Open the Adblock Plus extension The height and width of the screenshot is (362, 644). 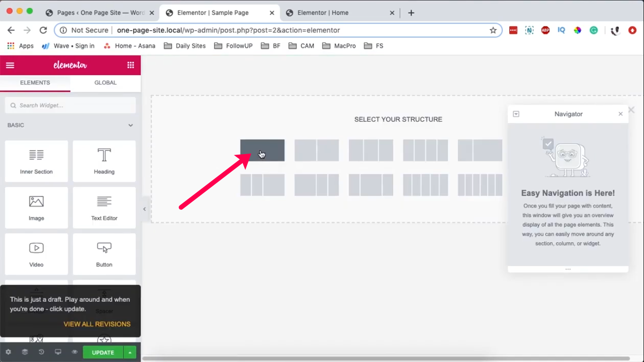click(545, 30)
